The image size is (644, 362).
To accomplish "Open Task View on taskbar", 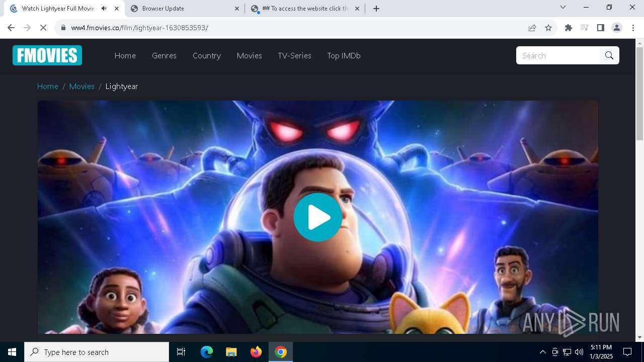I will tap(181, 352).
